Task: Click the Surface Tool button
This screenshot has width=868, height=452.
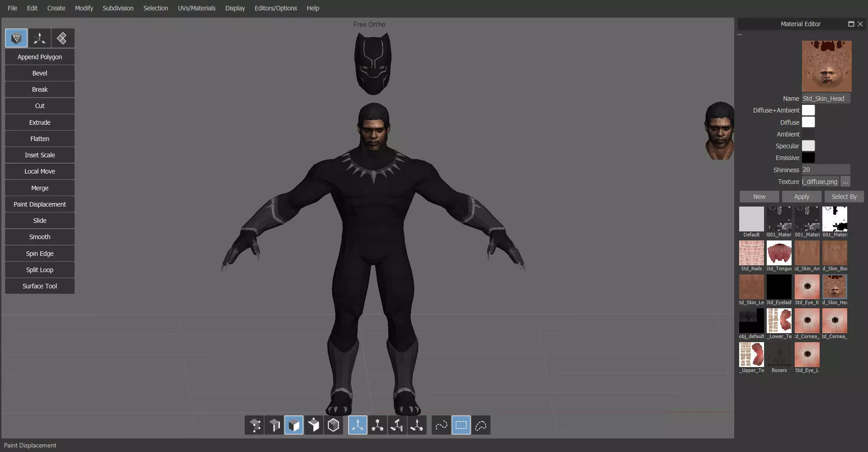Action: 40,286
